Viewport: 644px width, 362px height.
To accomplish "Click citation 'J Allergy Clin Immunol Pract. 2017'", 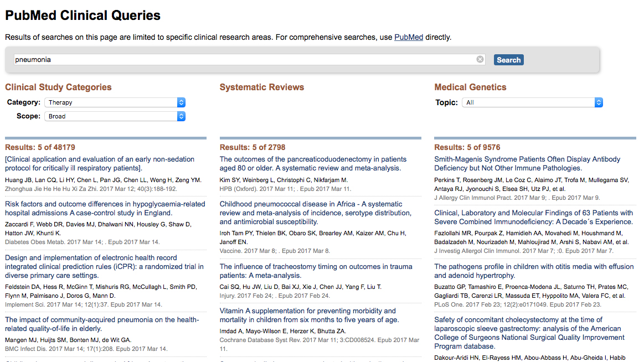I will point(517,198).
